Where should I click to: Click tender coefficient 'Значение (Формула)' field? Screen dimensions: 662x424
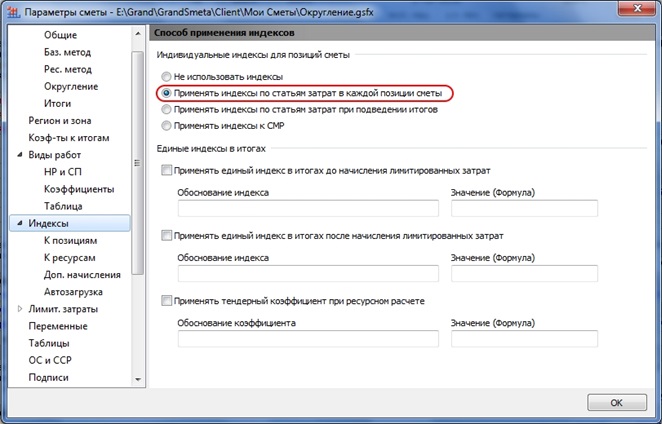tap(524, 339)
